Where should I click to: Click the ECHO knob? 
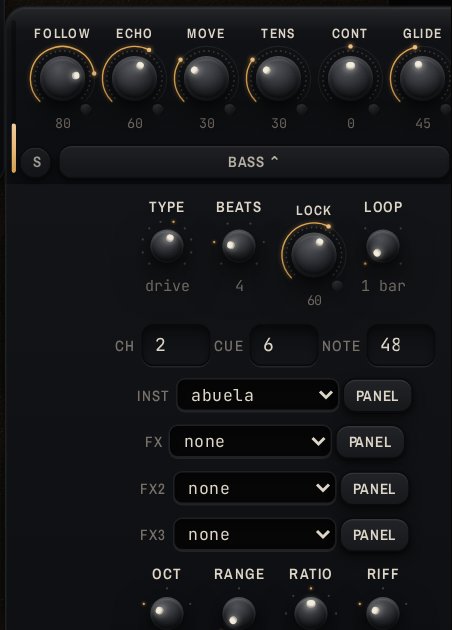pos(134,78)
